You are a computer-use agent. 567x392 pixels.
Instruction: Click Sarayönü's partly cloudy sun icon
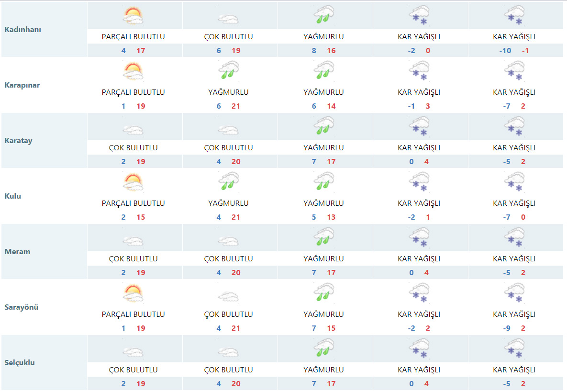133,293
